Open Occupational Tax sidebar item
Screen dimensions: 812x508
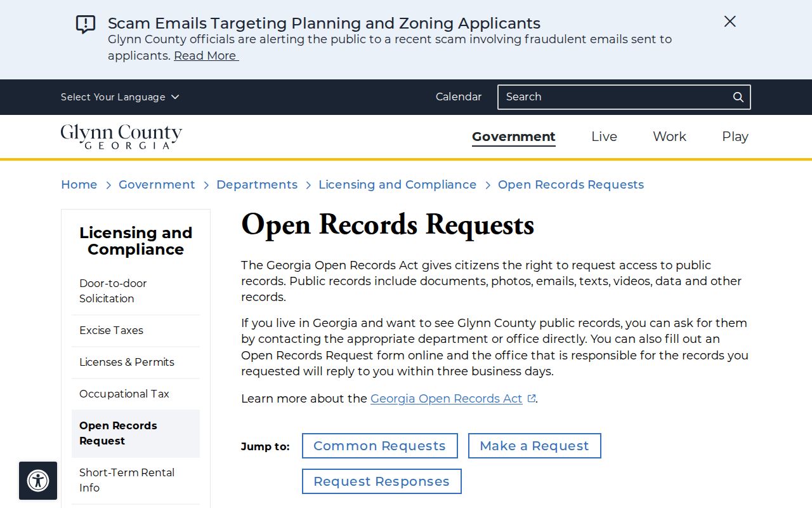coord(136,394)
